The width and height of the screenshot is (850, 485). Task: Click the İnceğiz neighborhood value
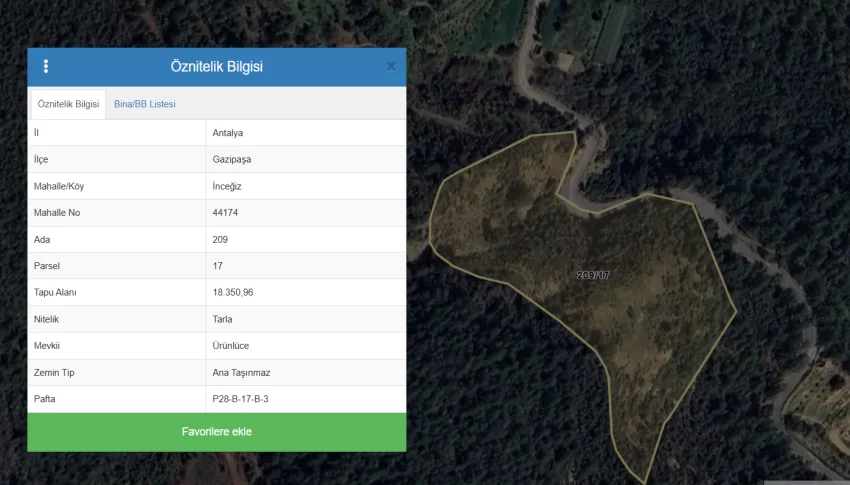pos(229,186)
